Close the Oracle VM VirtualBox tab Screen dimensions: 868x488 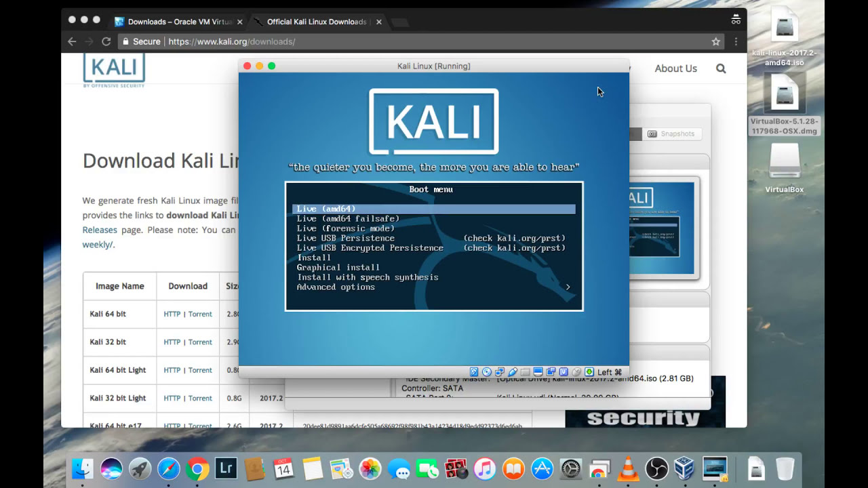click(x=240, y=22)
